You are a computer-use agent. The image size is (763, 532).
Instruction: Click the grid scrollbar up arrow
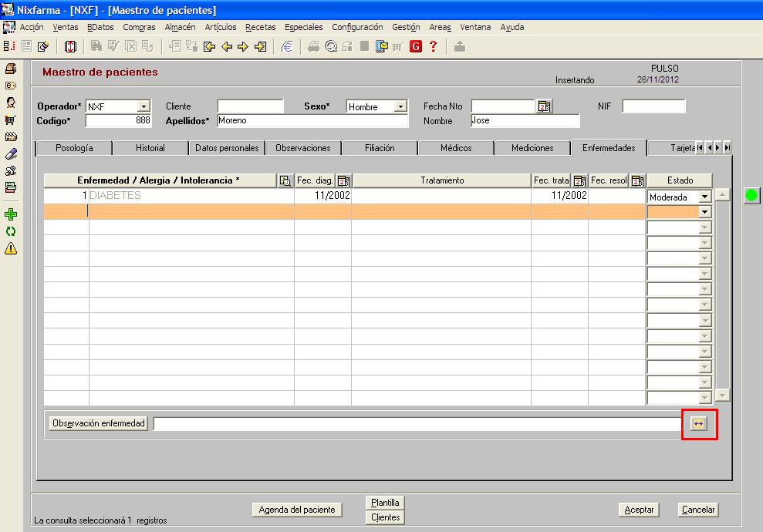tap(723, 194)
